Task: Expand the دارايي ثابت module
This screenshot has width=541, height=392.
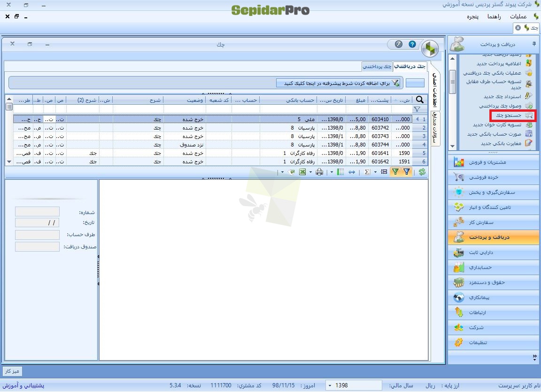Action: click(x=494, y=253)
